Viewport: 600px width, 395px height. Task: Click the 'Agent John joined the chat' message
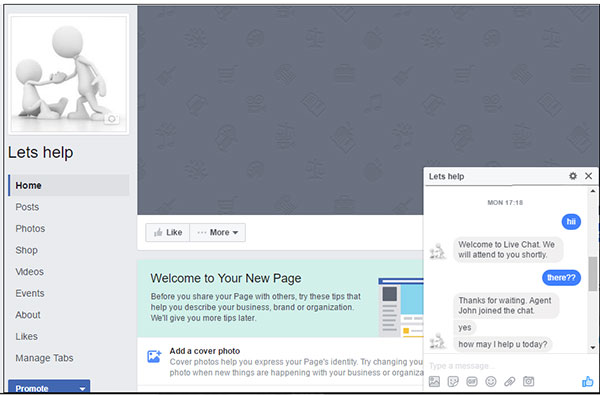click(x=506, y=305)
